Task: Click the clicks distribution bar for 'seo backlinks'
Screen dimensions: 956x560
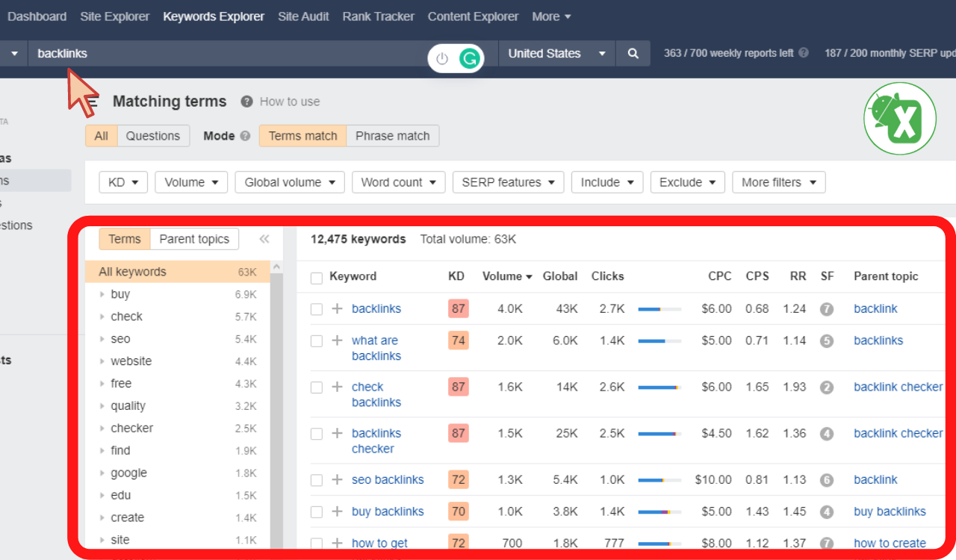Action: coord(659,480)
